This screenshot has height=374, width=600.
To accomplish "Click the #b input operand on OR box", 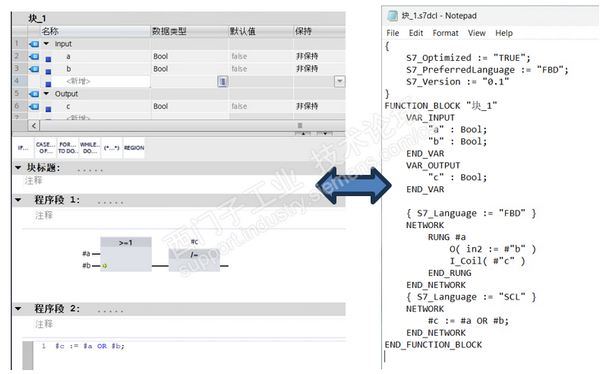I will (86, 265).
